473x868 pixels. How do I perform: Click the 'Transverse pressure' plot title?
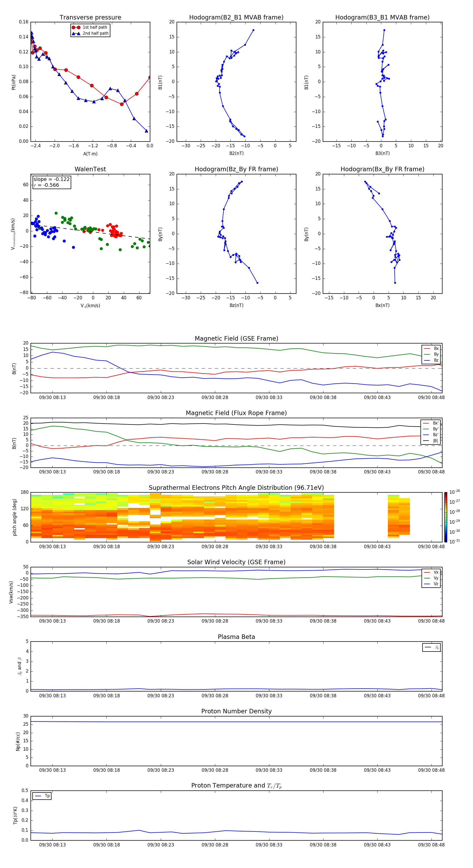(x=90, y=18)
